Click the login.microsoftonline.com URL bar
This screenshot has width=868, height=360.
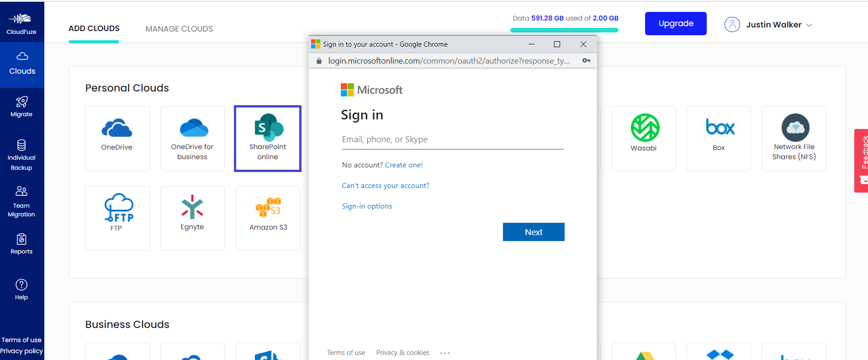click(449, 61)
